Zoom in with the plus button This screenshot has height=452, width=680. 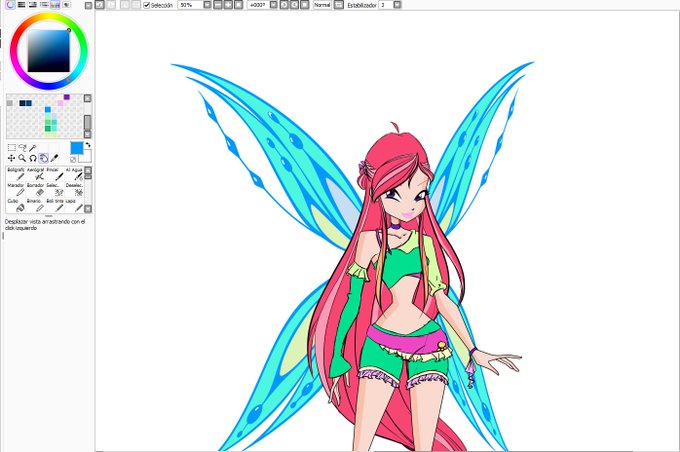pyautogui.click(x=228, y=5)
